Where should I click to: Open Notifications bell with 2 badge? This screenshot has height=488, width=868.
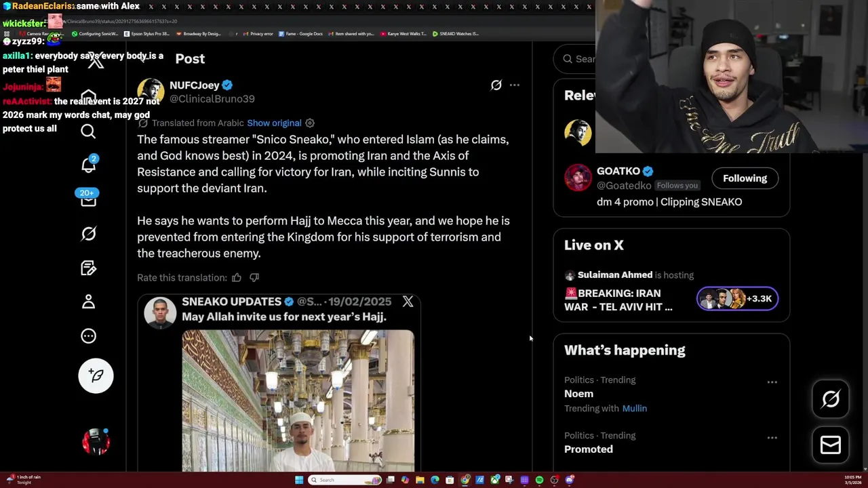point(89,165)
